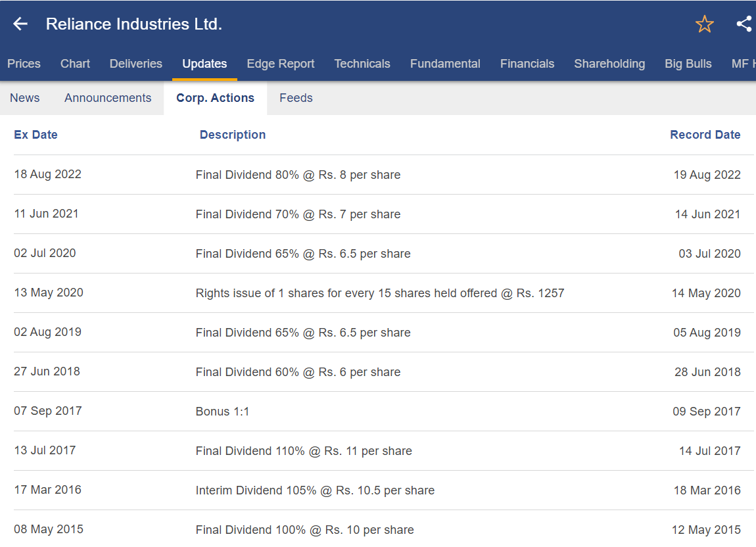Open the Edge Report tab

point(281,64)
